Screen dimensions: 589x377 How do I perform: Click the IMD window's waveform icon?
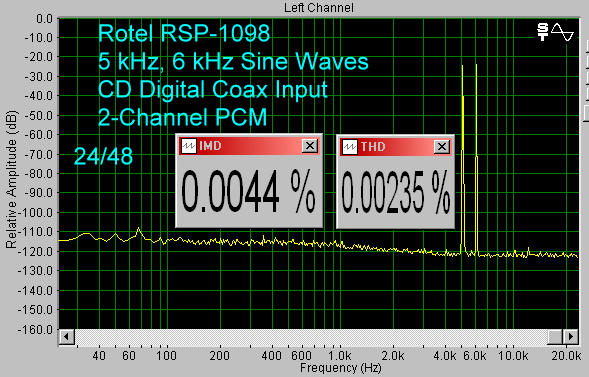point(189,146)
